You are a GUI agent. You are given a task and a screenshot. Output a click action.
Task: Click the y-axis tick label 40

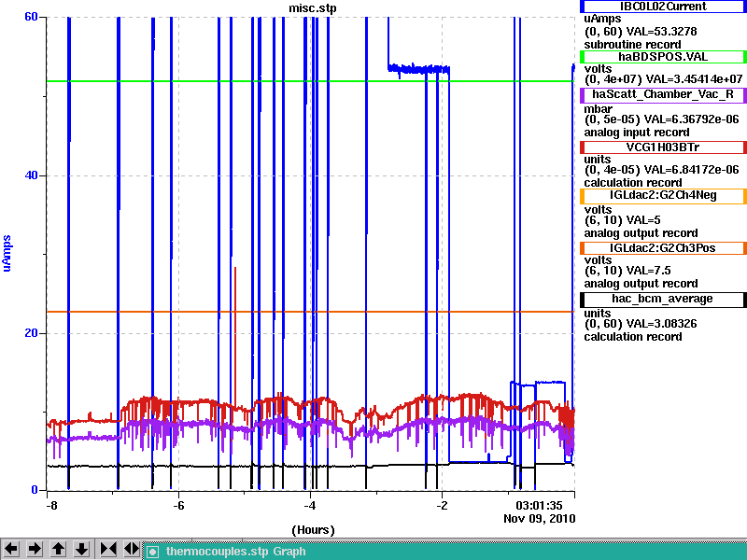(x=31, y=175)
